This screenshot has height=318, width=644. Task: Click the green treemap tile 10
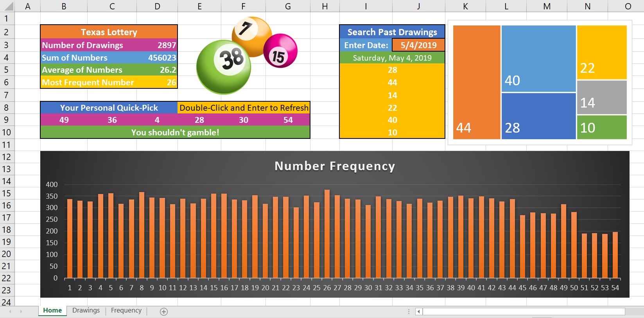602,127
